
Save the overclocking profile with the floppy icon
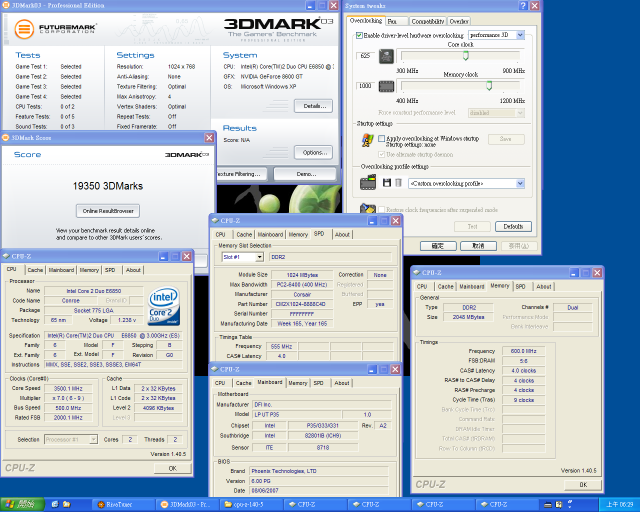387,183
